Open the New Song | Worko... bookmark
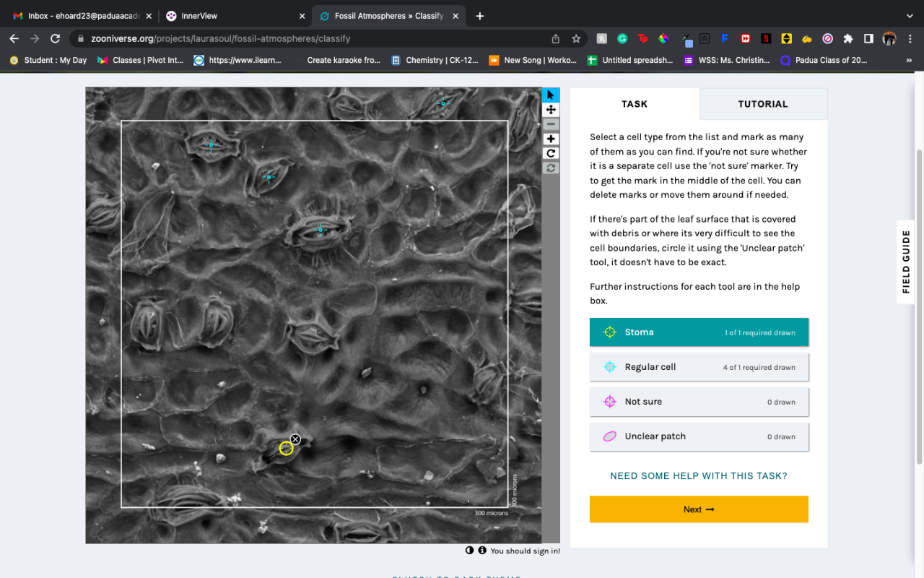924x578 pixels. [533, 60]
